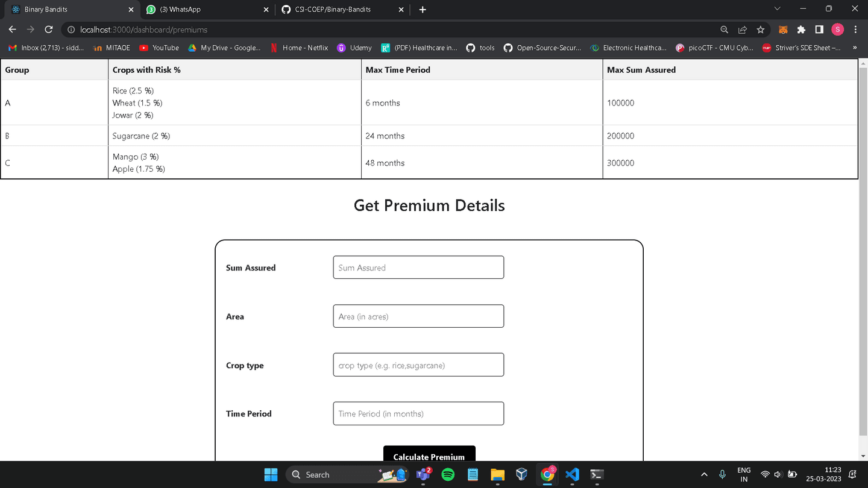
Task: Toggle the Chrome side panel
Action: click(x=819, y=30)
